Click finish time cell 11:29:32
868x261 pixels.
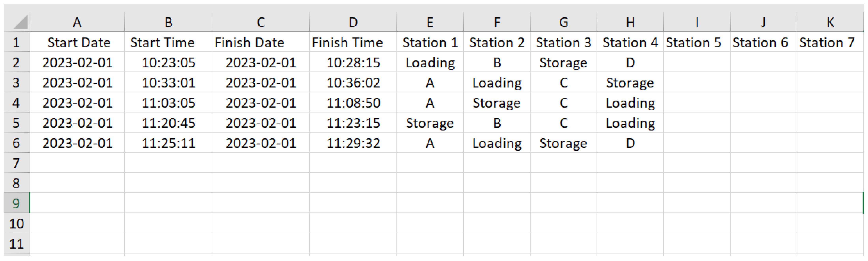353,144
